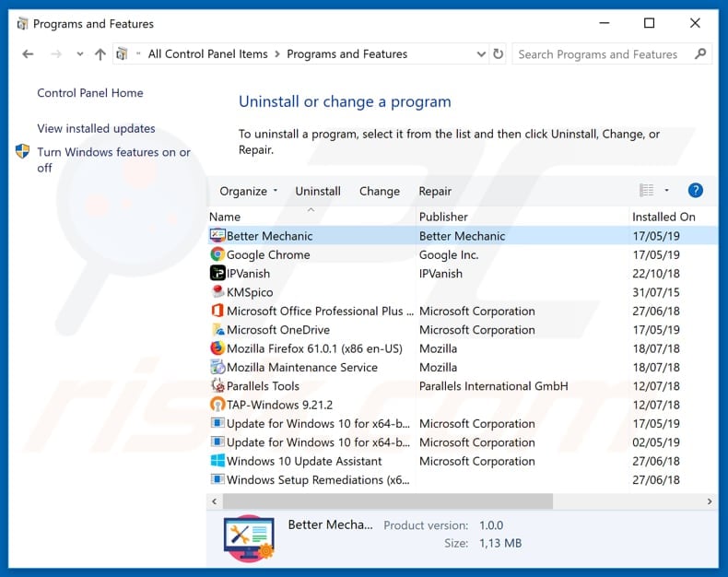Open Control Panel Home link
The image size is (728, 577).
click(90, 93)
